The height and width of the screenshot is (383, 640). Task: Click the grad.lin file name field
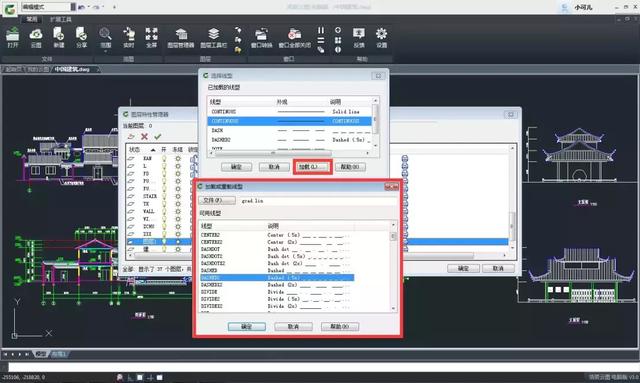[x=318, y=201]
